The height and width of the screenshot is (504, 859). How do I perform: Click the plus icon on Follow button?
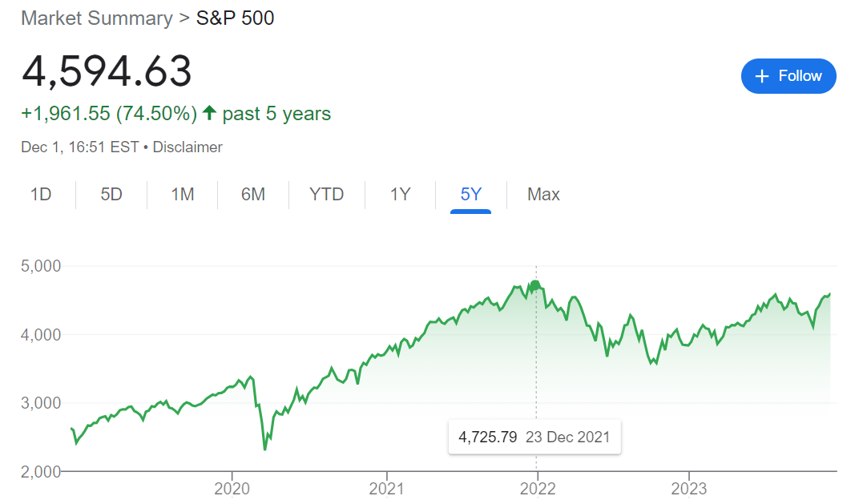[762, 76]
